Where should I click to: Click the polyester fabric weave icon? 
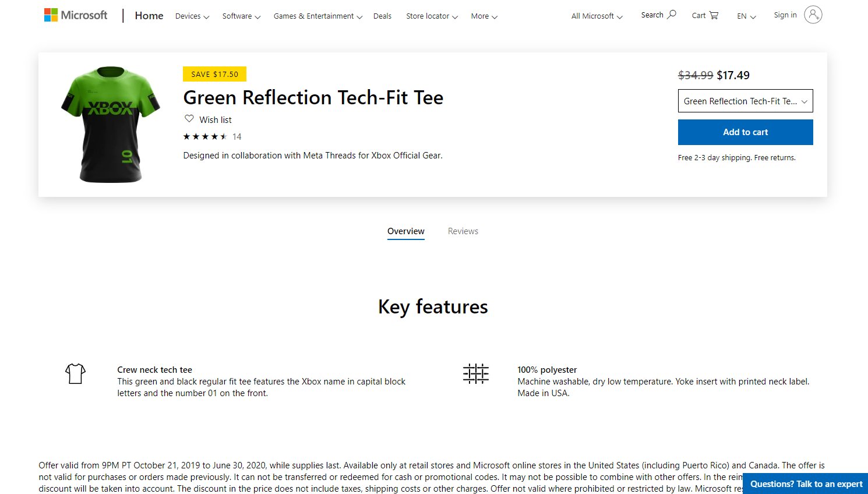tap(476, 373)
